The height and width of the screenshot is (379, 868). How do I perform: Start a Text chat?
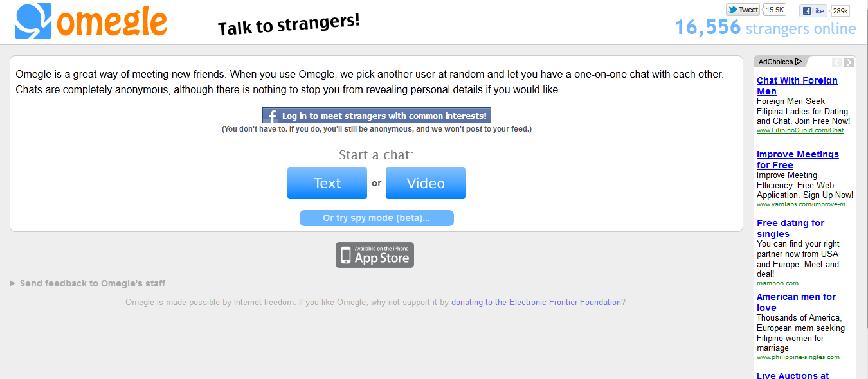coord(327,183)
